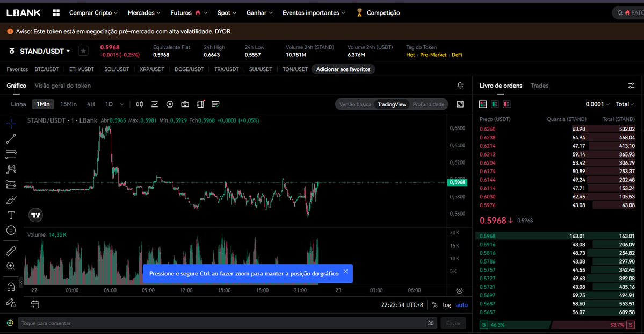Open the LBank apps grid icon
The width and height of the screenshot is (644, 334).
[56, 13]
